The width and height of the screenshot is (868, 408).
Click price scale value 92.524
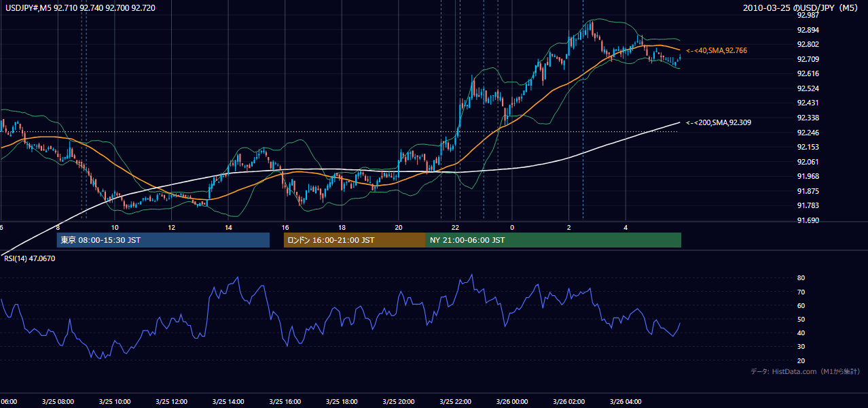(x=808, y=88)
